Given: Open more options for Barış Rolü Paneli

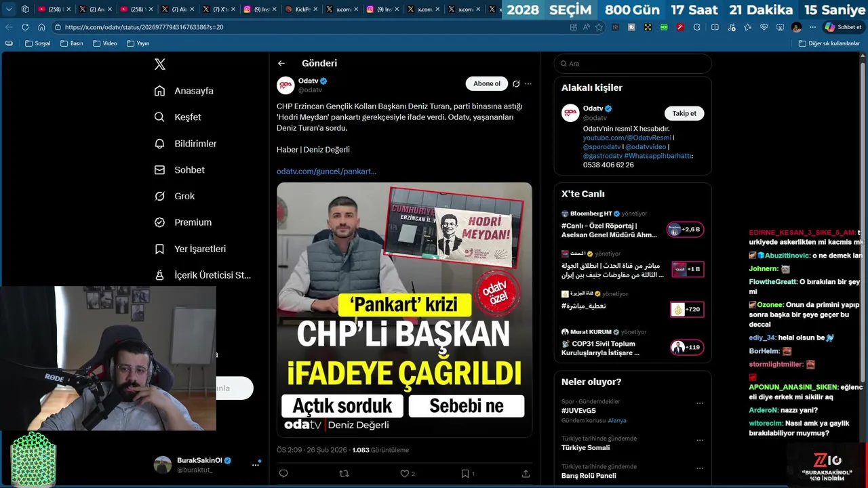Looking at the screenshot, I should 700,468.
